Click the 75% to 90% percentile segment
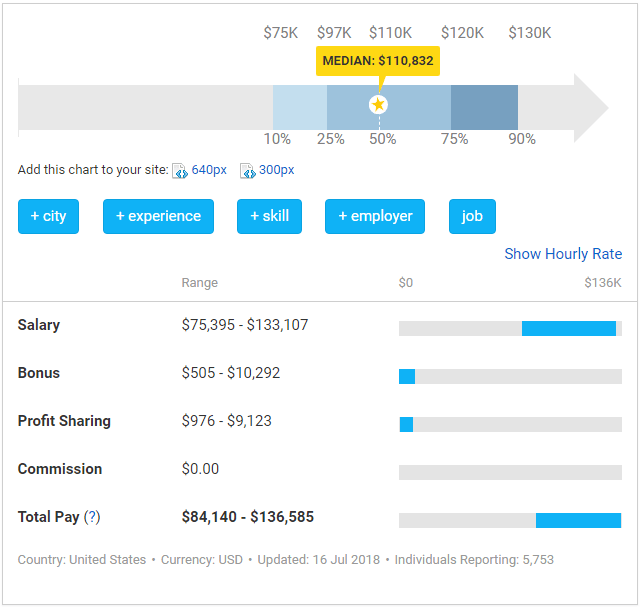 click(484, 106)
